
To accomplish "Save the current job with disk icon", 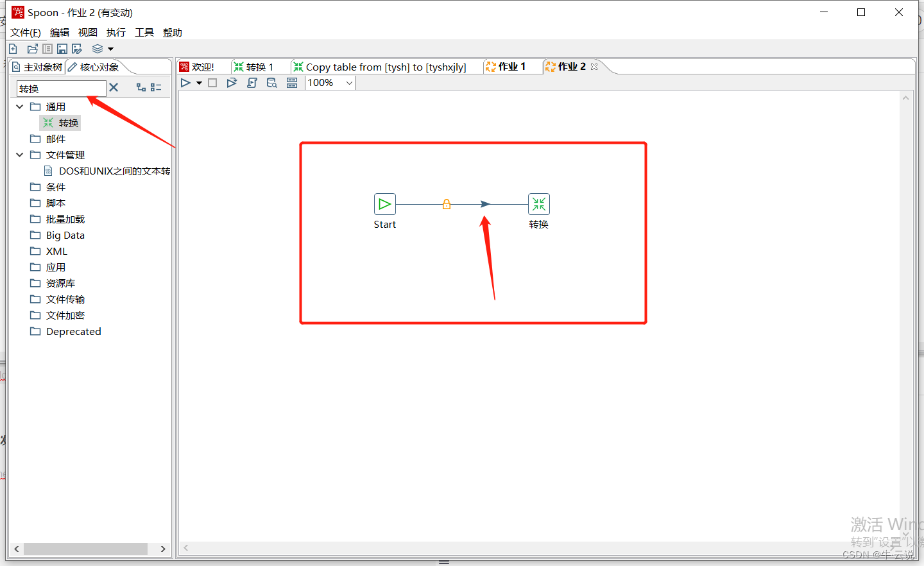I will (62, 49).
